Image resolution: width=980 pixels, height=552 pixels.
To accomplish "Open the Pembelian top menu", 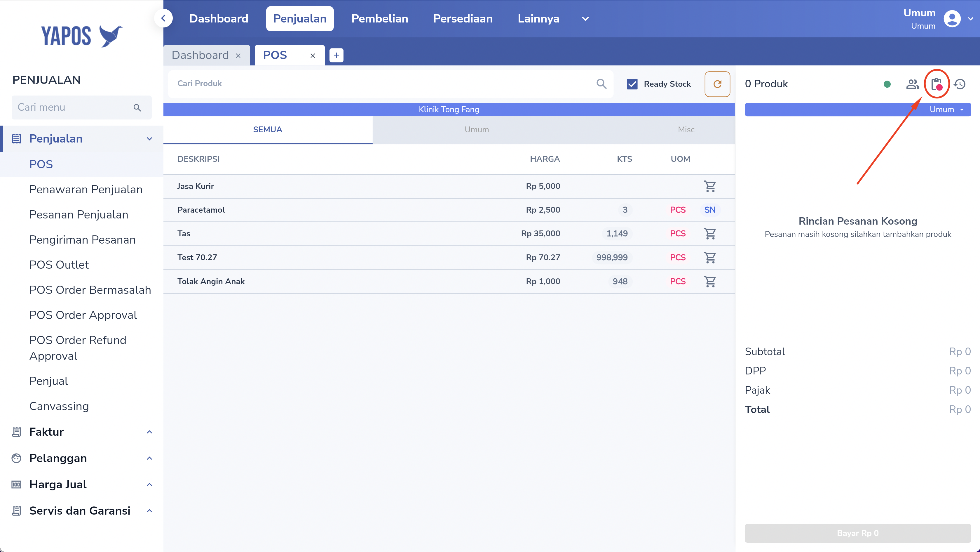I will 380,19.
